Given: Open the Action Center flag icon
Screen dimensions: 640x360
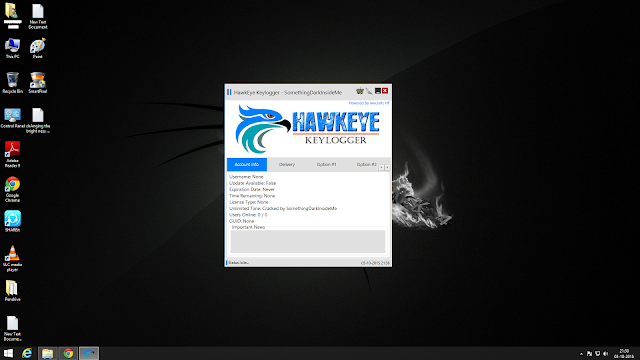Looking at the screenshot, I should (589, 354).
